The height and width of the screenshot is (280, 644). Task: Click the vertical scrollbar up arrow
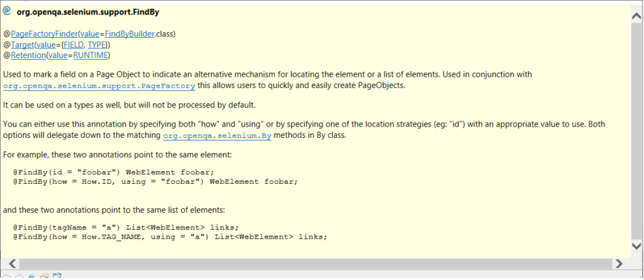coord(636,16)
